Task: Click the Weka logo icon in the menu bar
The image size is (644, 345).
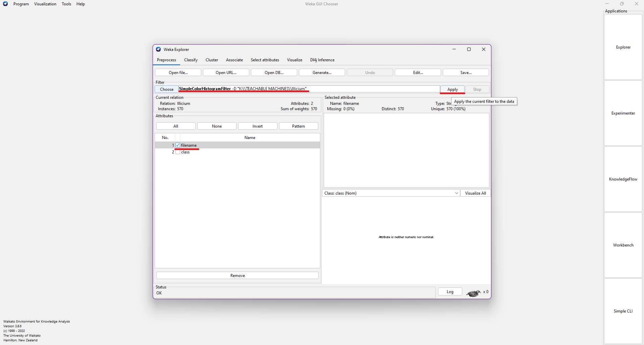Action: pyautogui.click(x=5, y=4)
